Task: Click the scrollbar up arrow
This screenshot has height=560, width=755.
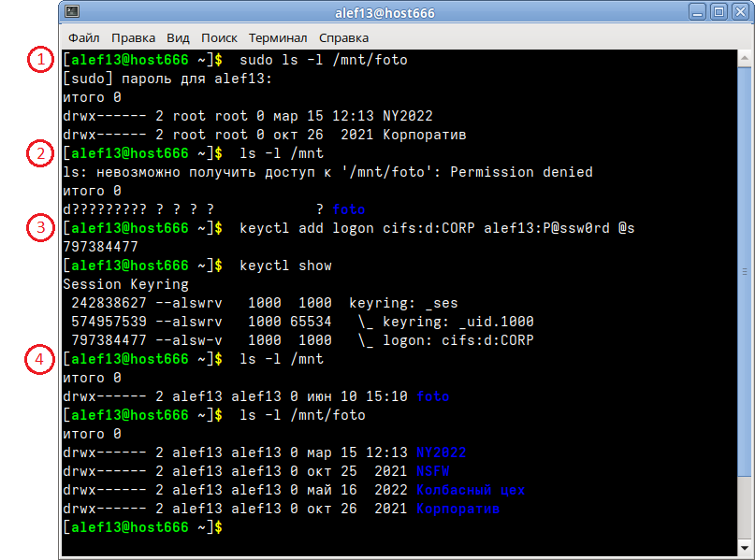Action: (745, 58)
